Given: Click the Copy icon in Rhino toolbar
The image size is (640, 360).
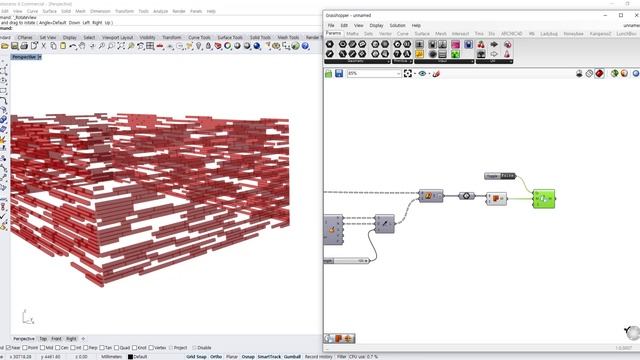Looking at the screenshot, I should pos(53,46).
